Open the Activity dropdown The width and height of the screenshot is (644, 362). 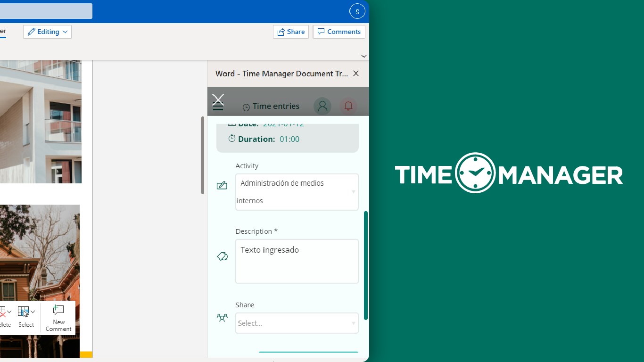click(297, 192)
